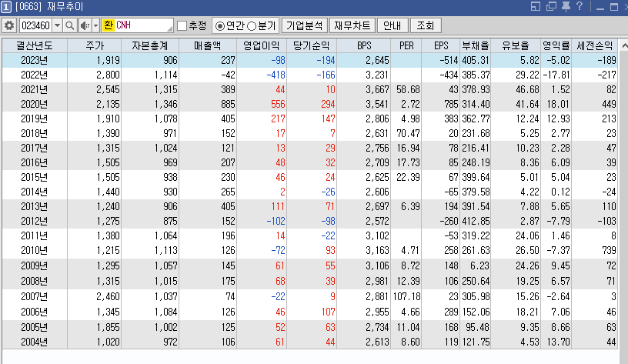Viewport: 628px width, 364px height.
Task: Click BPS value 3,667 for 2021년
Action: click(x=377, y=89)
